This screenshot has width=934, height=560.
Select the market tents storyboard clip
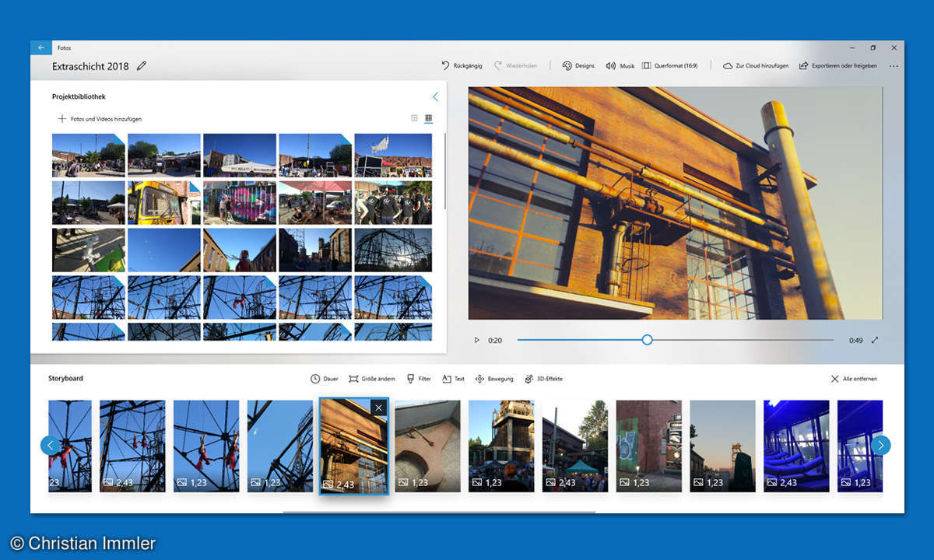(575, 446)
